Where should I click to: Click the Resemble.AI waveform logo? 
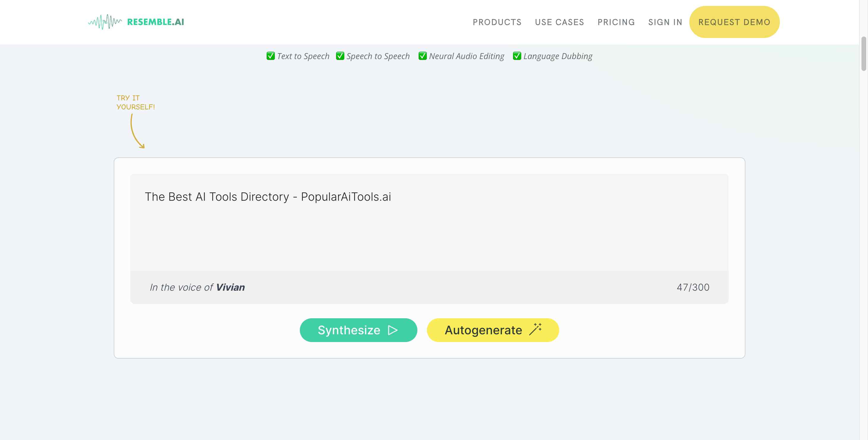[105, 22]
